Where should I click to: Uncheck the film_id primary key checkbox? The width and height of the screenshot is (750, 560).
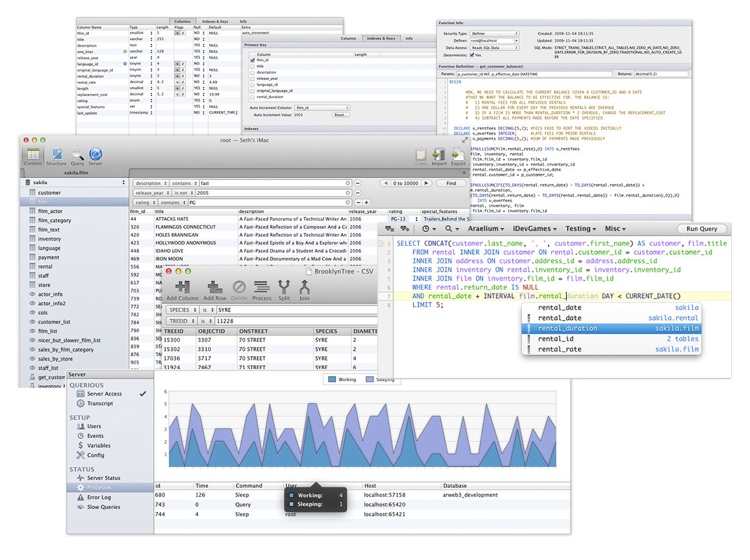coord(252,60)
